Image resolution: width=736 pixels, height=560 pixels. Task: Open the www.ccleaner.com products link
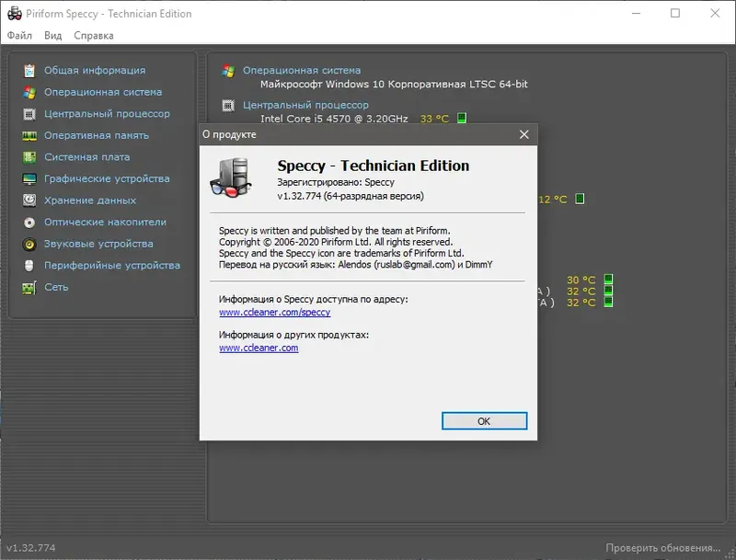[259, 348]
